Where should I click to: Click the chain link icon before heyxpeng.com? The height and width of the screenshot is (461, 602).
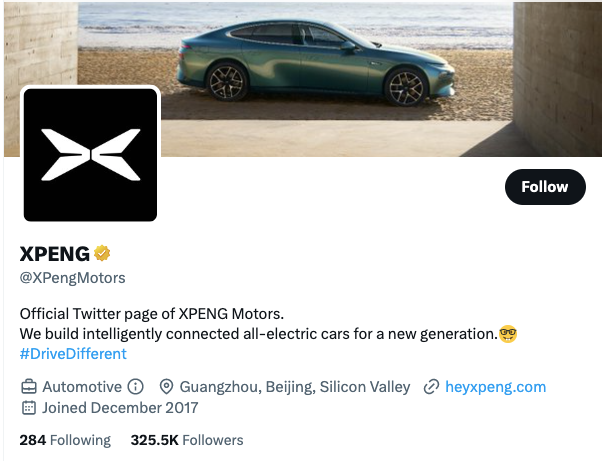(432, 386)
